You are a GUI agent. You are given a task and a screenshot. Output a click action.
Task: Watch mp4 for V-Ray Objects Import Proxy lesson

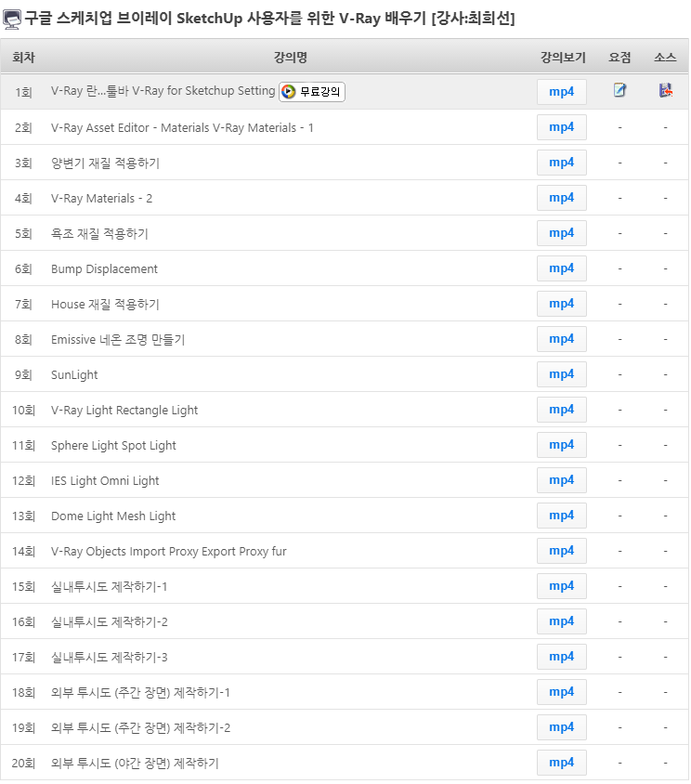[x=562, y=551]
